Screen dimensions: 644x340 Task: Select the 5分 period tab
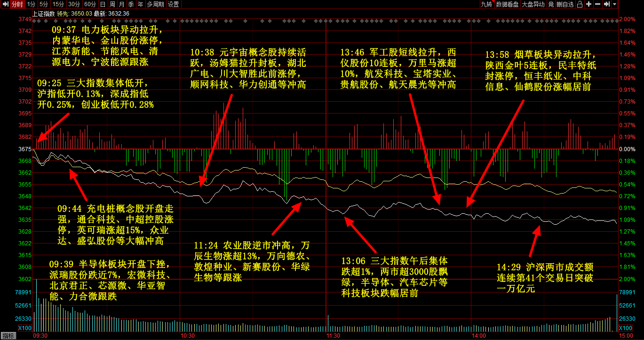[x=44, y=4]
